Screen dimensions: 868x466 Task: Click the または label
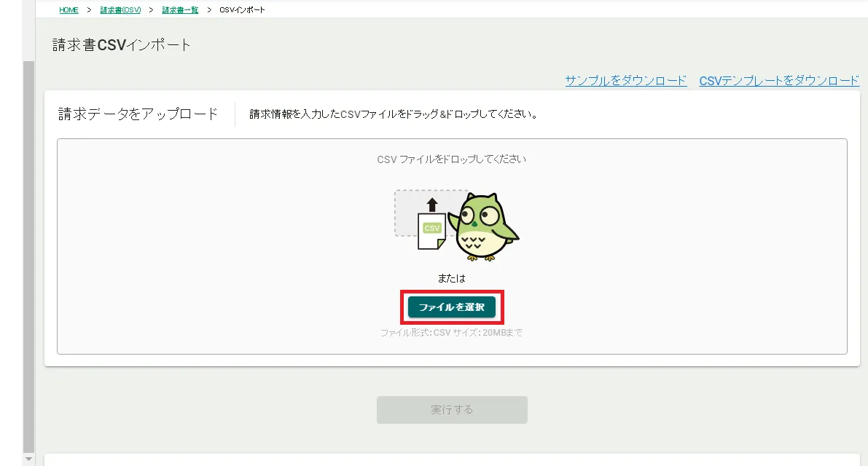point(452,279)
